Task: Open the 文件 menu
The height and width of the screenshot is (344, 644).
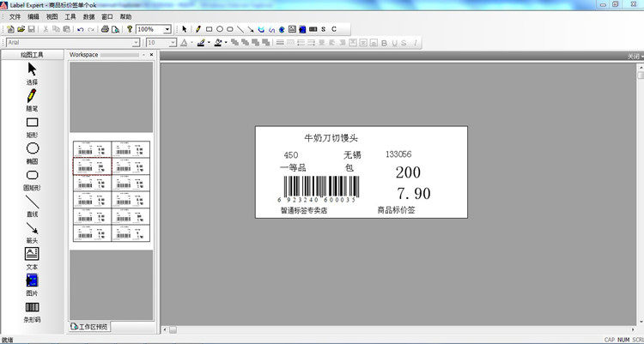Action: 15,16
